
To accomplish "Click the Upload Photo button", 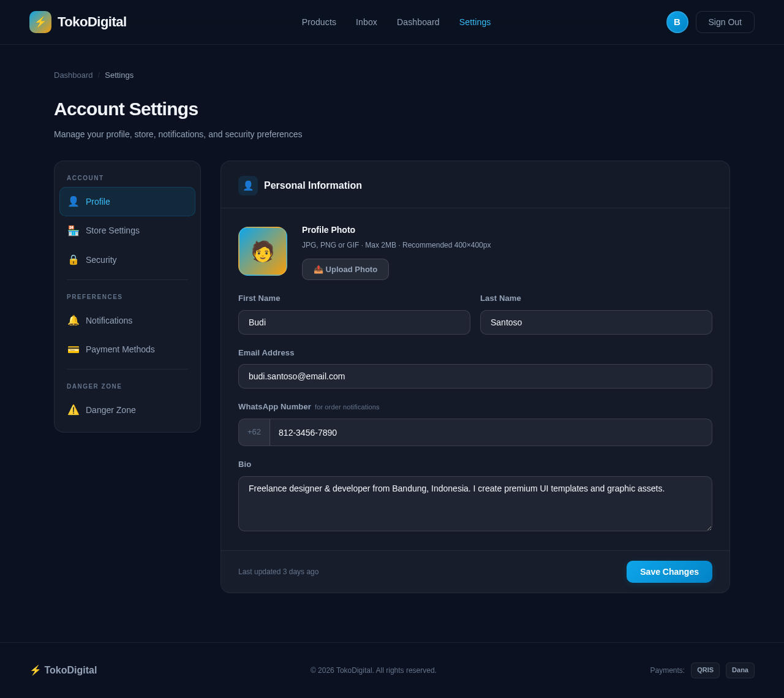I will (345, 269).
